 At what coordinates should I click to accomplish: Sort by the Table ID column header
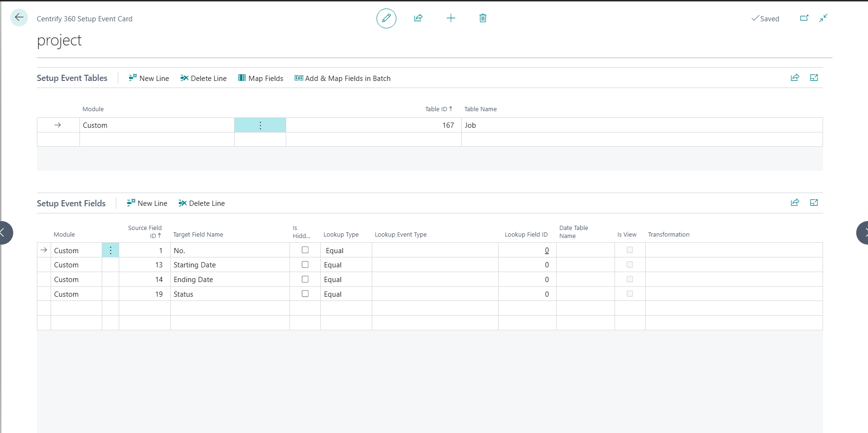pos(438,109)
